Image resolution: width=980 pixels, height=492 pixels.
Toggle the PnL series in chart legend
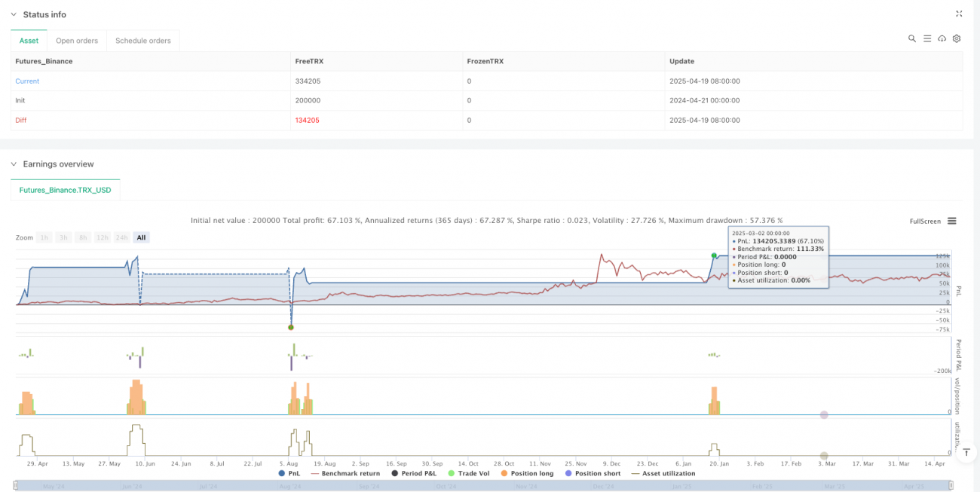point(290,473)
